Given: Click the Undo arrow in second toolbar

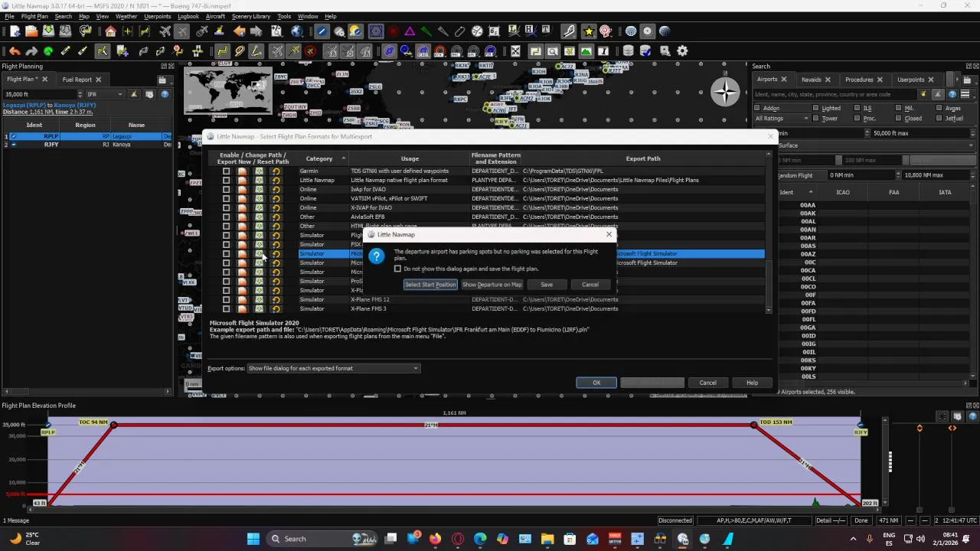Looking at the screenshot, I should (15, 51).
